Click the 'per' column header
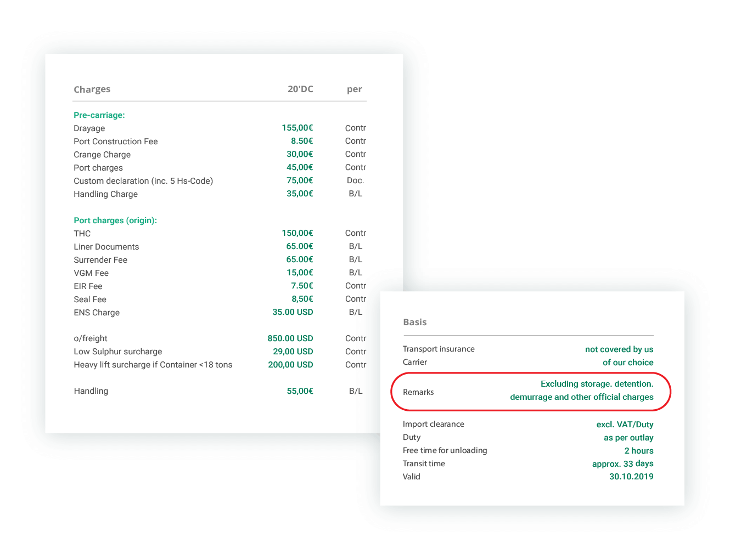Screen dimensions: 730x560 click(354, 89)
